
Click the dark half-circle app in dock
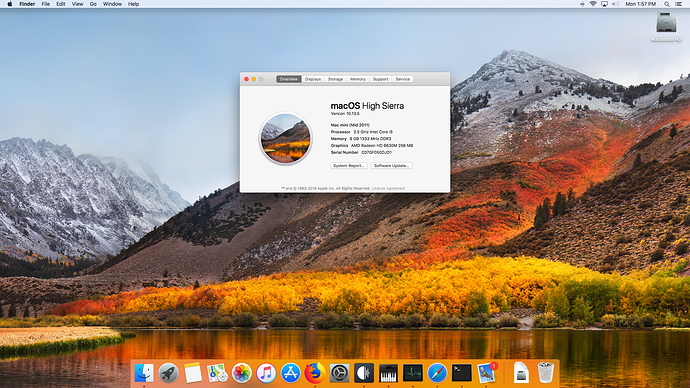364,373
